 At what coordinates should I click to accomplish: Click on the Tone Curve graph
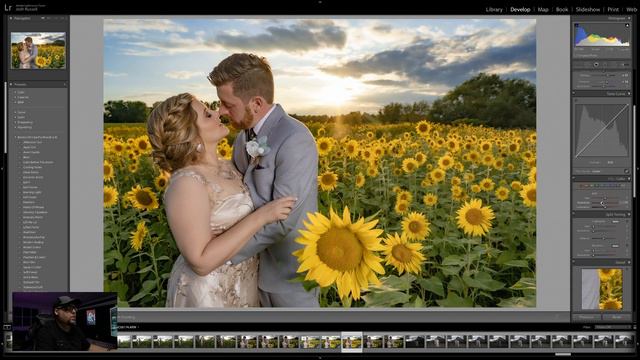click(602, 130)
